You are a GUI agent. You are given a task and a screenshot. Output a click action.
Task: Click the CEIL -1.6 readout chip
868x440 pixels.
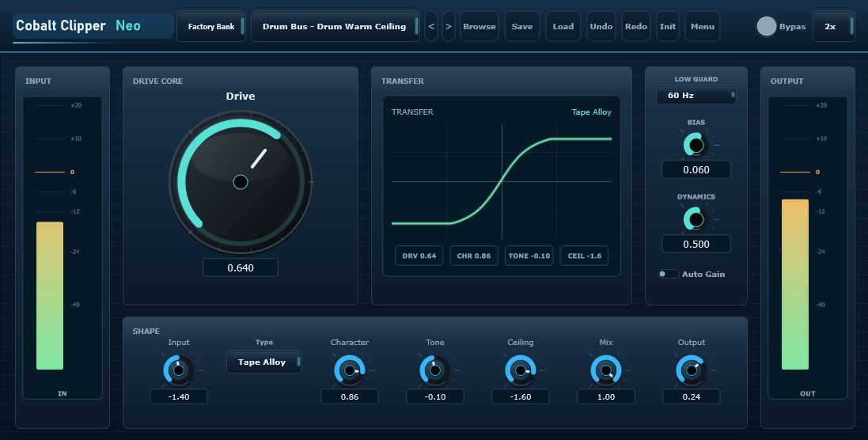(584, 256)
